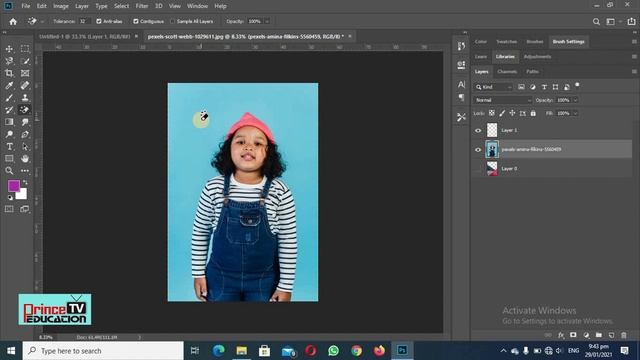Open the Edit Toolbar three-dots button
Image resolution: width=640 pixels, height=360 pixels.
click(x=25, y=171)
